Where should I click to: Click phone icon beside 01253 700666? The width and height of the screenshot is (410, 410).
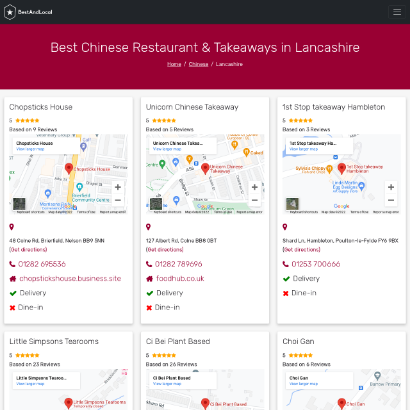click(x=286, y=264)
